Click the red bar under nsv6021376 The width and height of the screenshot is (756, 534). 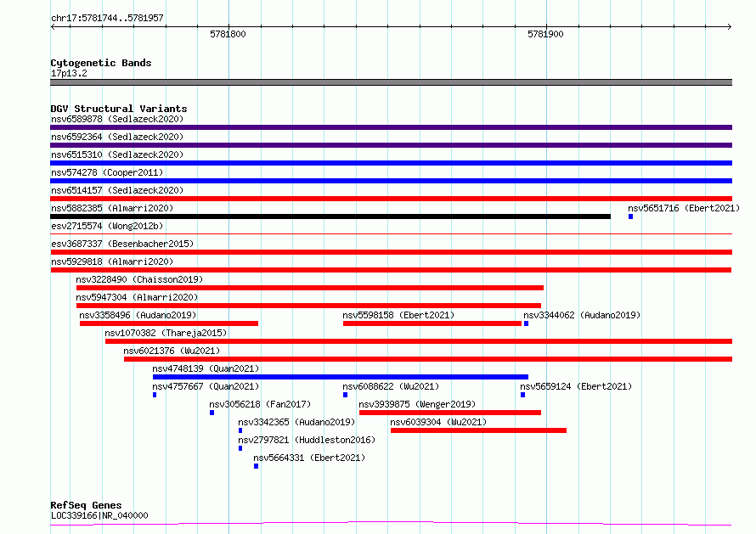click(428, 359)
